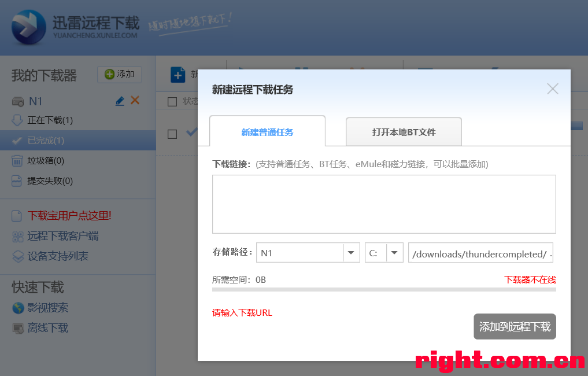Click the 快速下载 heading
This screenshot has width=588, height=376.
(x=38, y=287)
